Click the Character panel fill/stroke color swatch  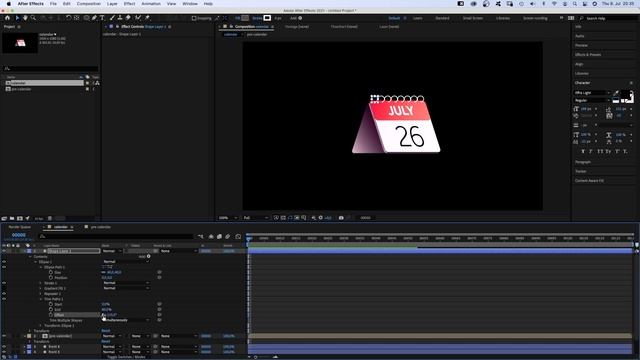627,96
